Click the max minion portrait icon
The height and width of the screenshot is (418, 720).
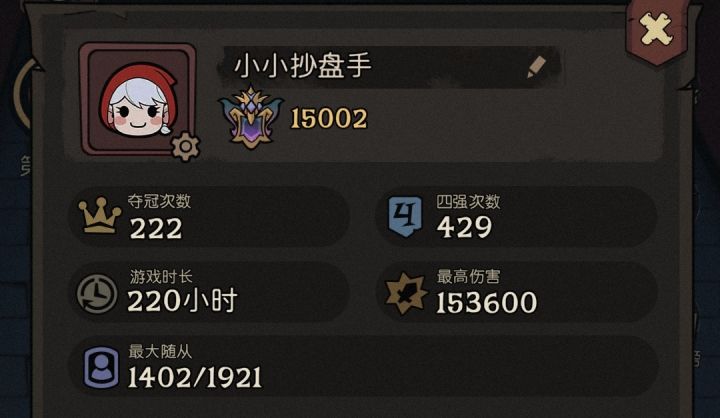coord(101,367)
